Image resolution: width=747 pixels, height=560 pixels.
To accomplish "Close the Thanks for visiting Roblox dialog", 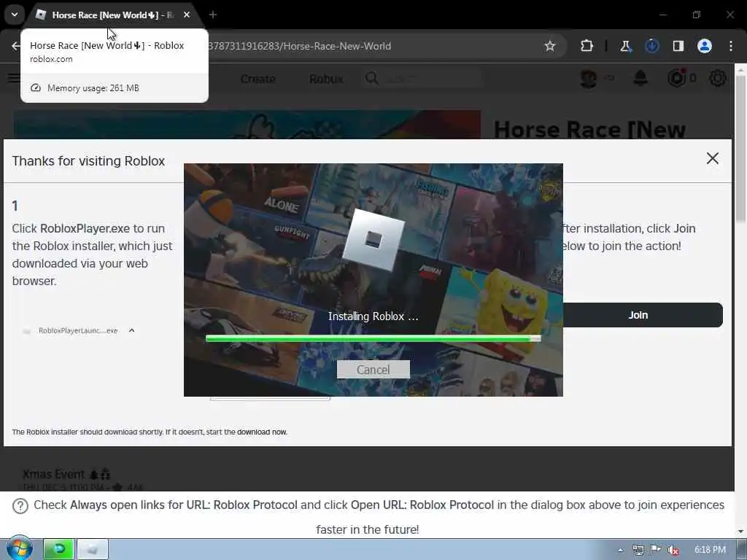I will 712,158.
